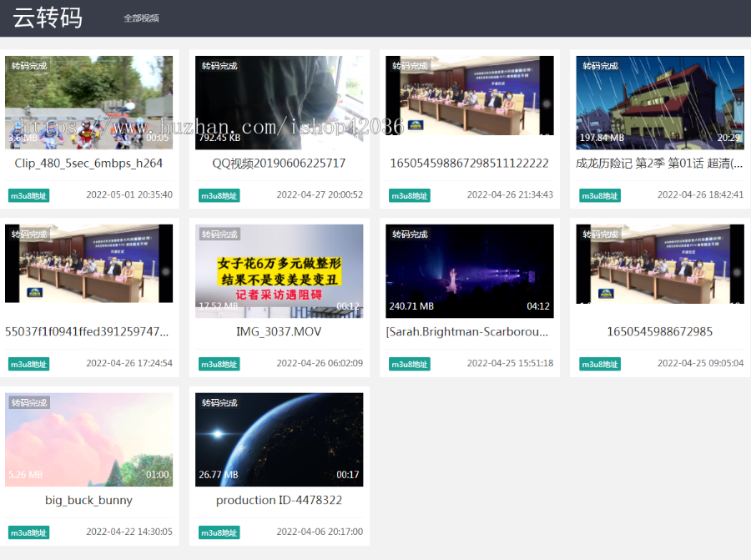This screenshot has width=751, height=560.
Task: Click the 165054598867298511122222 title
Action: pos(469,164)
